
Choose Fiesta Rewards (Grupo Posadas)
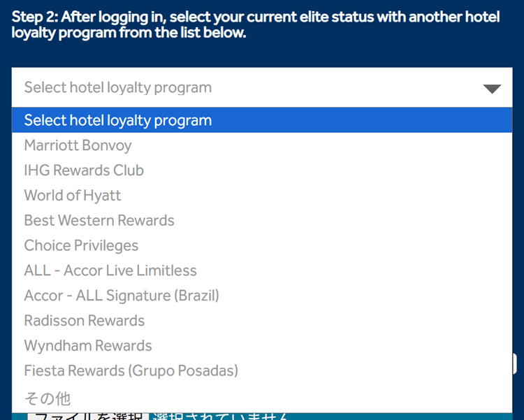click(131, 371)
